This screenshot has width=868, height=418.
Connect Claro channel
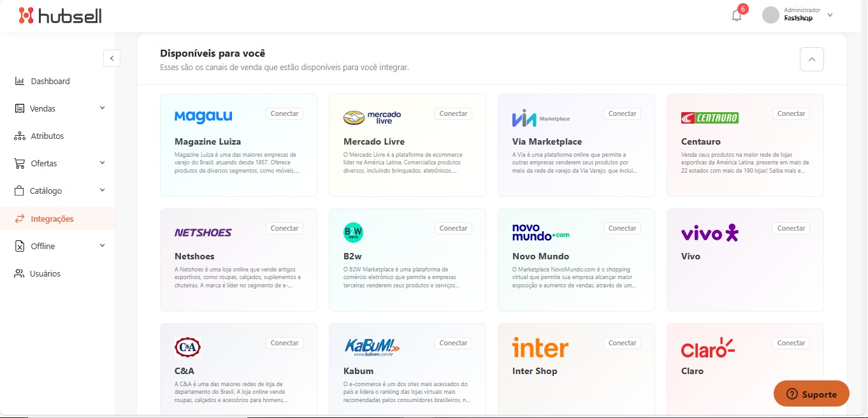(x=791, y=343)
